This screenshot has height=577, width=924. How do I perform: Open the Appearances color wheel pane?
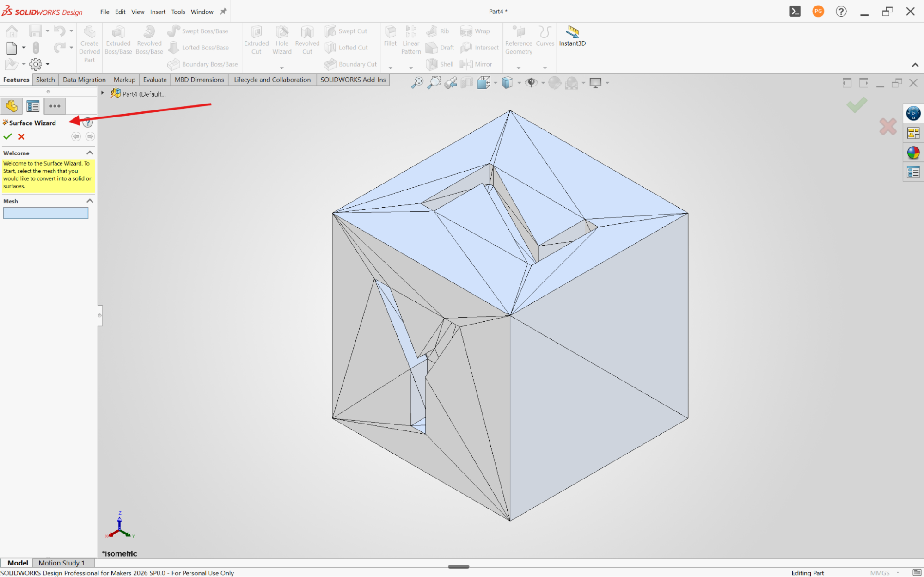pos(913,153)
